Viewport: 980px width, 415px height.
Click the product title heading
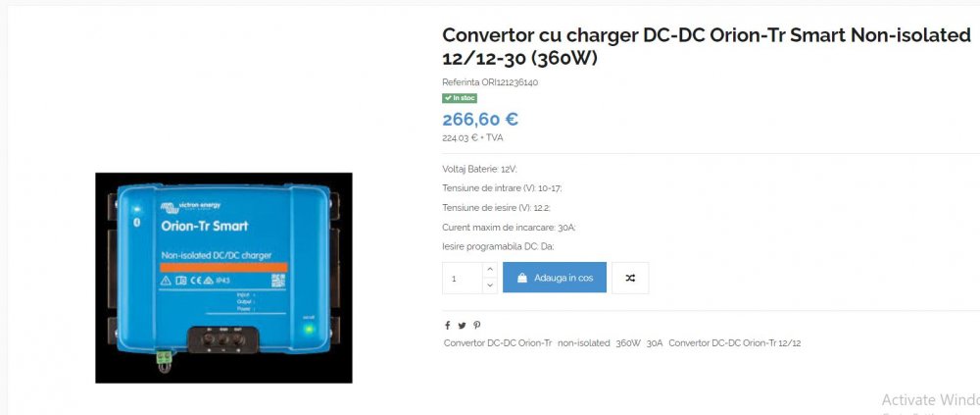(707, 46)
